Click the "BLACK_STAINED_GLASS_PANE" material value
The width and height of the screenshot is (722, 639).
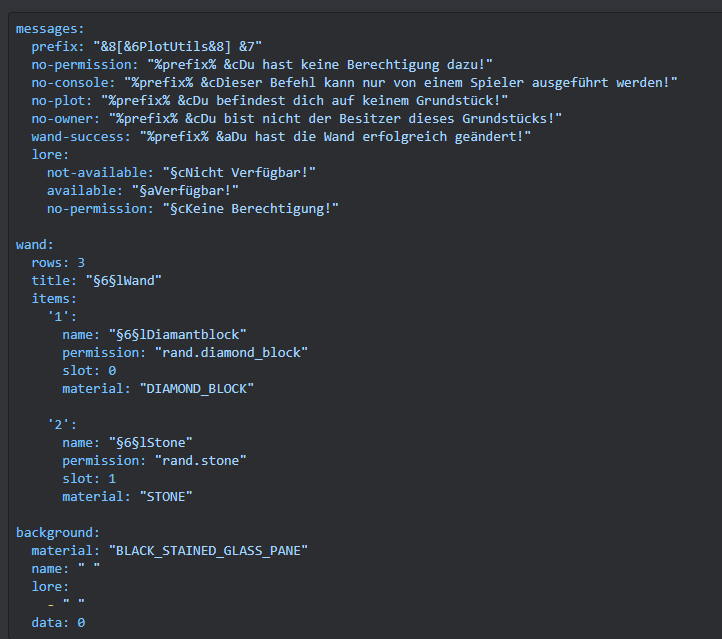click(208, 551)
